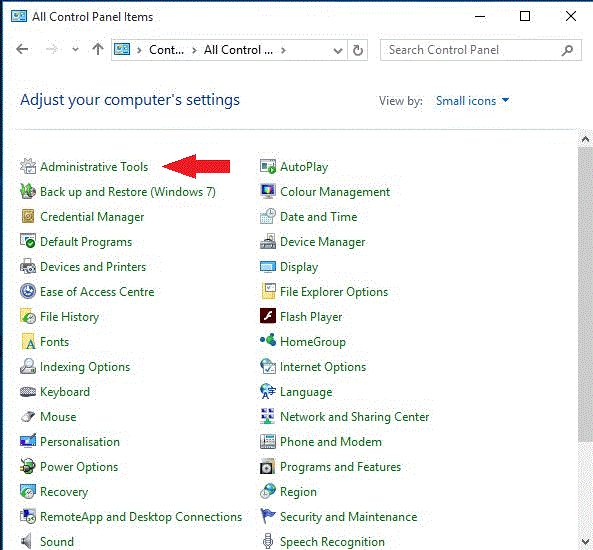Open Back up and Restore icon
The height and width of the screenshot is (550, 593).
(x=28, y=191)
